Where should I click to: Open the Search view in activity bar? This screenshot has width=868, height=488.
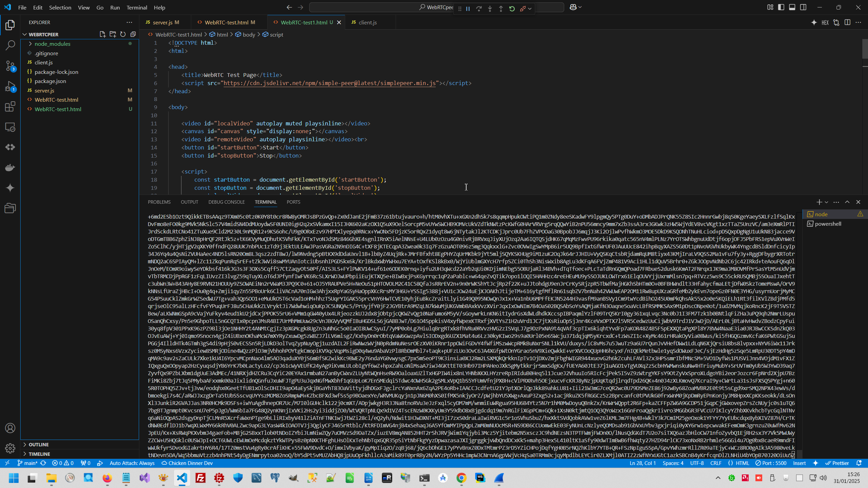point(10,45)
